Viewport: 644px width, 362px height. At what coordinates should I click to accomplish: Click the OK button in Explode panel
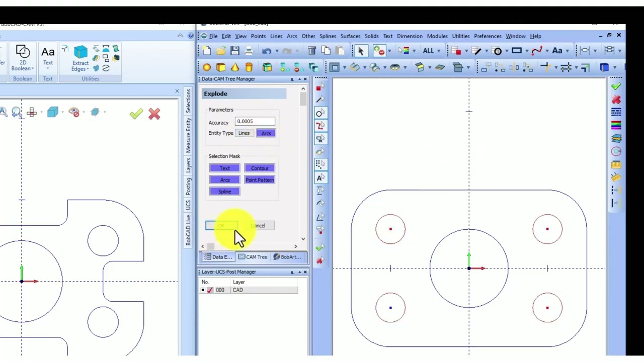pos(221,226)
